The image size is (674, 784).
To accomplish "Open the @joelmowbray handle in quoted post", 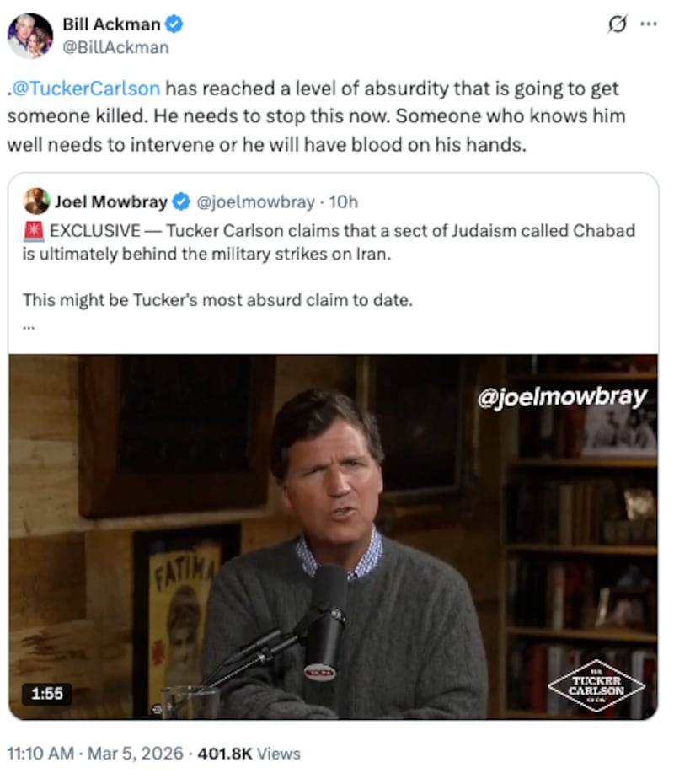I will (256, 201).
